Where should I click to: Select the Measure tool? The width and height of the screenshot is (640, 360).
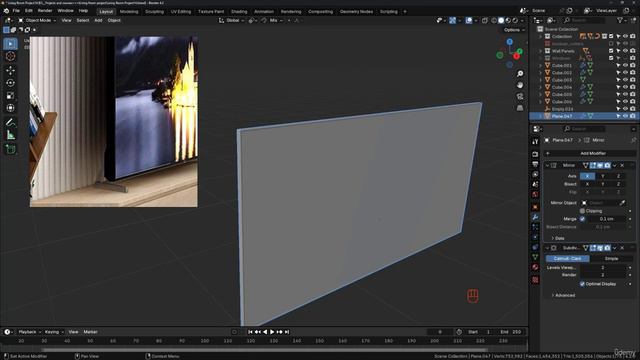click(x=11, y=135)
